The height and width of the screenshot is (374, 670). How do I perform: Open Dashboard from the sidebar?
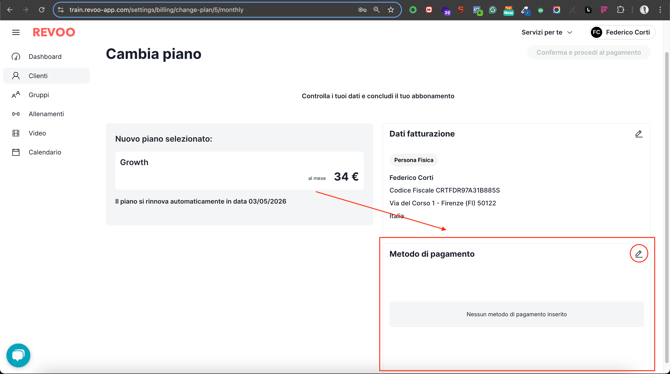(x=46, y=56)
